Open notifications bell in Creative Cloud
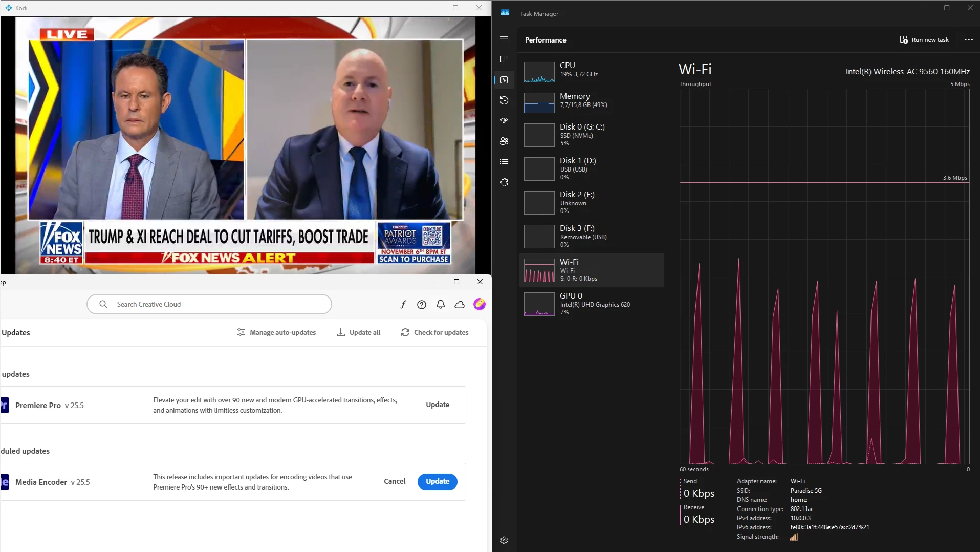Image resolution: width=980 pixels, height=552 pixels. tap(441, 304)
